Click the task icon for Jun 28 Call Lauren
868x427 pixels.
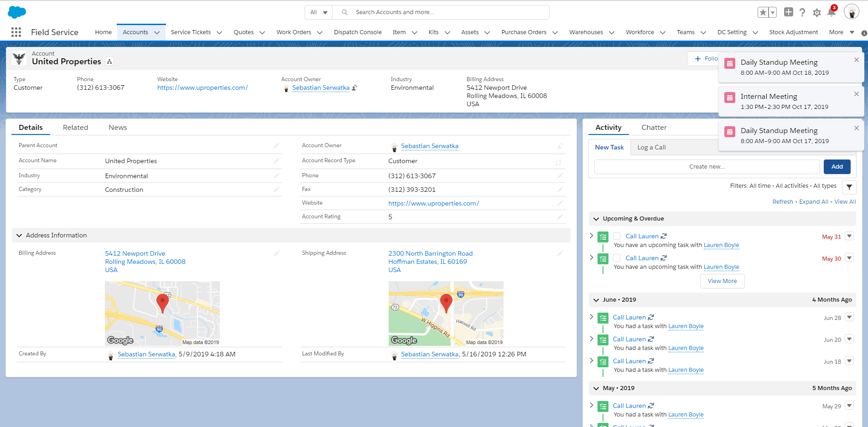(x=603, y=318)
